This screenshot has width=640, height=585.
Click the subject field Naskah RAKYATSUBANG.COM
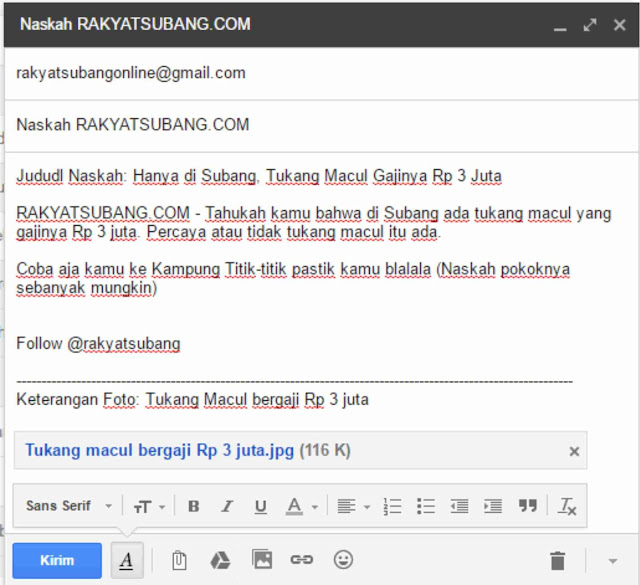[x=321, y=125]
